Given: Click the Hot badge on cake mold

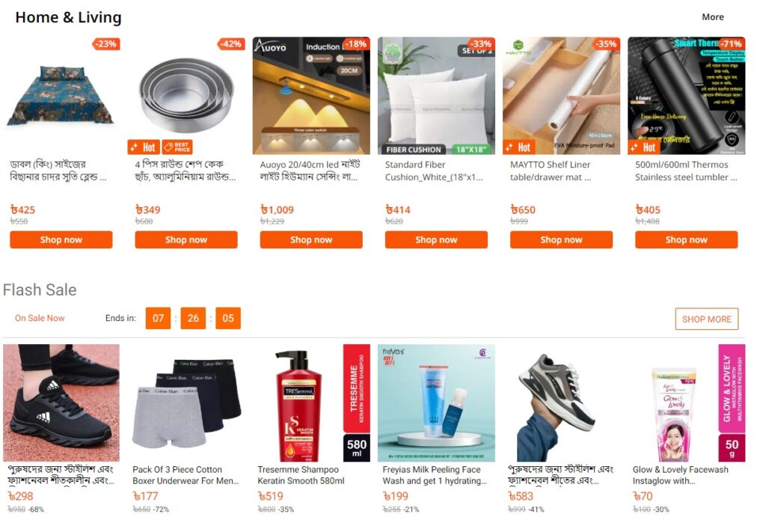Looking at the screenshot, I should click(x=143, y=147).
